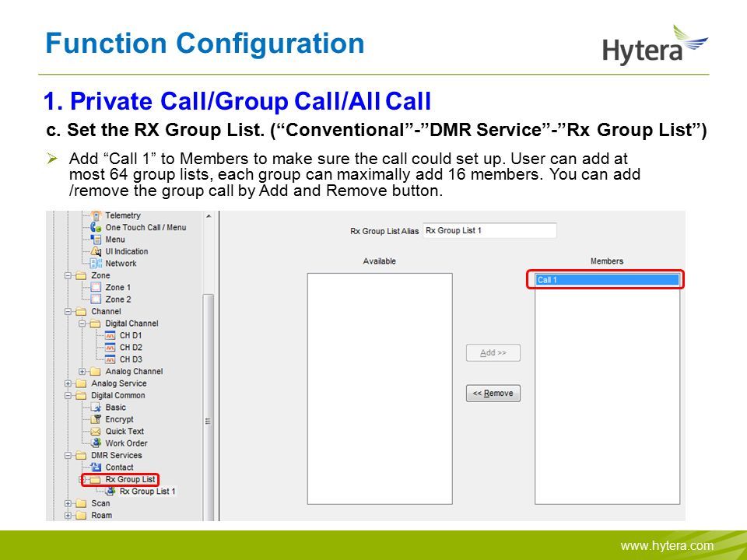Select Call 1 in Members list
The width and height of the screenshot is (747, 560).
click(607, 279)
